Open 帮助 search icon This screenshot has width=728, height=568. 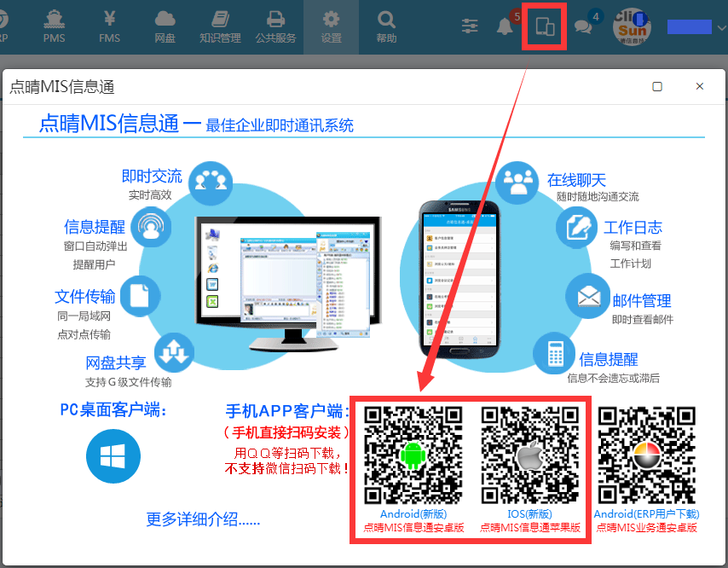click(x=386, y=26)
